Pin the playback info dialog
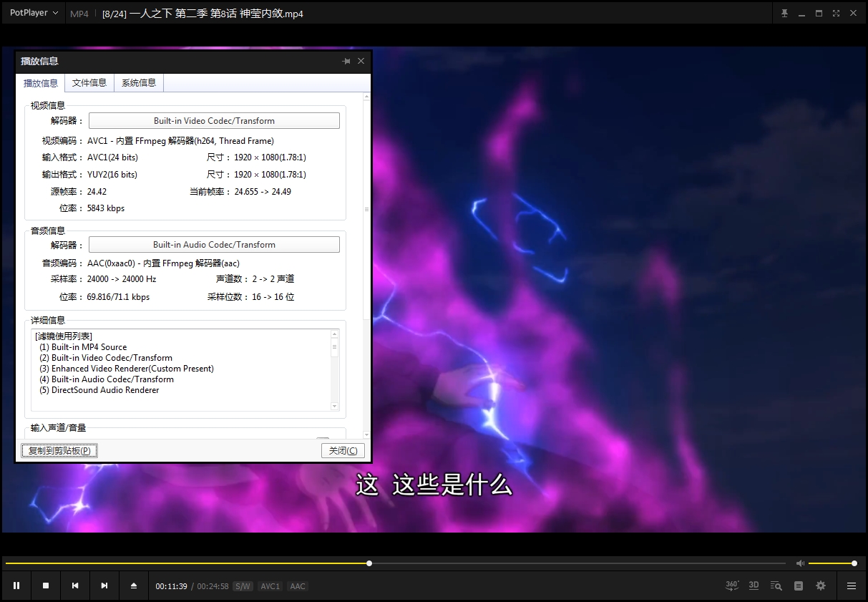Image resolution: width=868 pixels, height=602 pixels. pyautogui.click(x=346, y=62)
